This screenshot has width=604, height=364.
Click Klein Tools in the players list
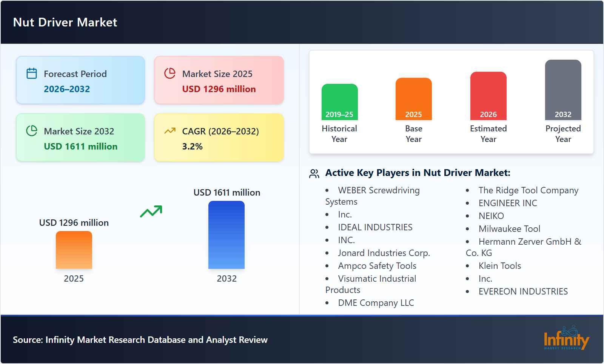[499, 266]
